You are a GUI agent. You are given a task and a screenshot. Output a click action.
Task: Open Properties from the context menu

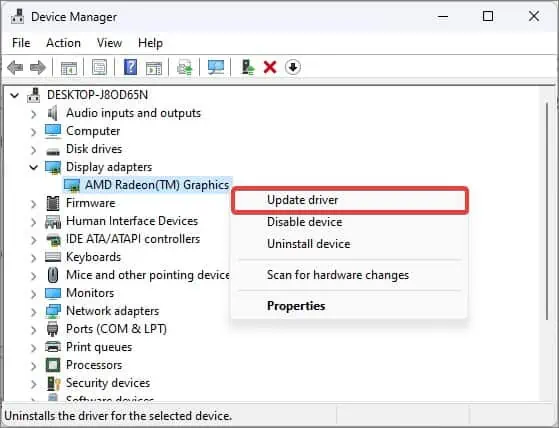pyautogui.click(x=349, y=306)
